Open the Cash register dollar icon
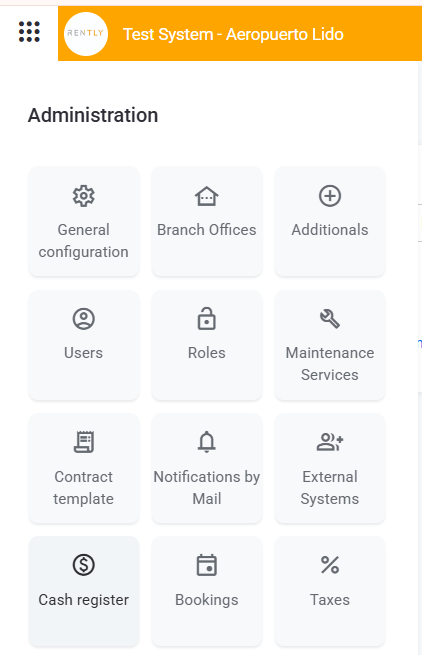The width and height of the screenshot is (422, 655). click(x=84, y=565)
